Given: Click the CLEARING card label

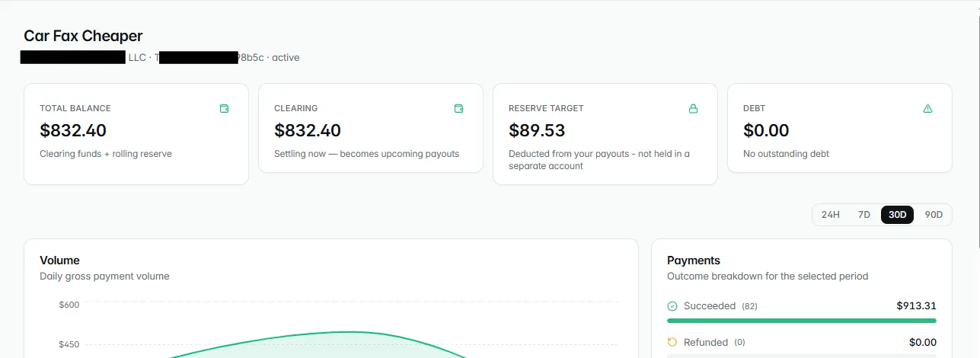Looking at the screenshot, I should click(296, 109).
